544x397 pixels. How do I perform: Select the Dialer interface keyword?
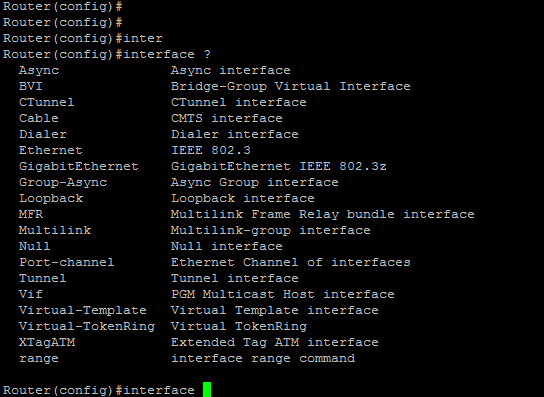pyautogui.click(x=43, y=134)
